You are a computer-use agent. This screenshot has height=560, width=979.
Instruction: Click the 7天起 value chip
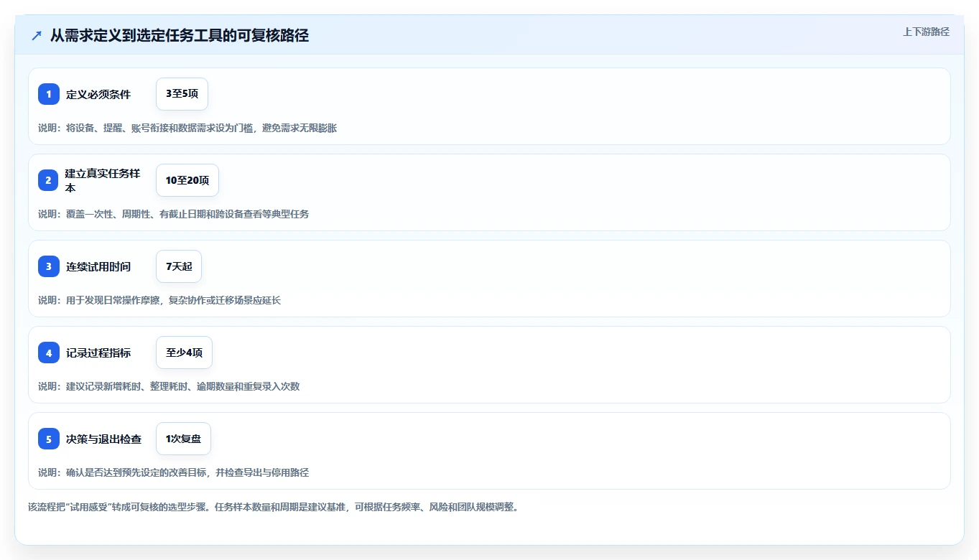tap(179, 266)
